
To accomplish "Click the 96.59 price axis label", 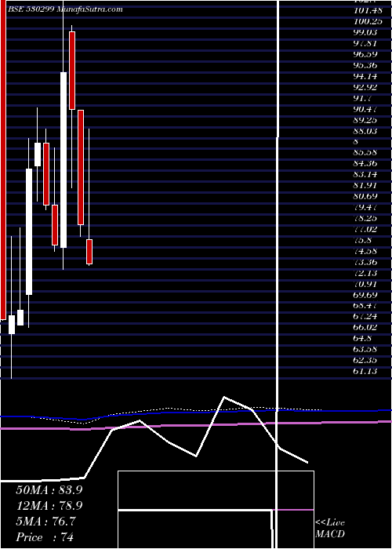I will 365,54.
